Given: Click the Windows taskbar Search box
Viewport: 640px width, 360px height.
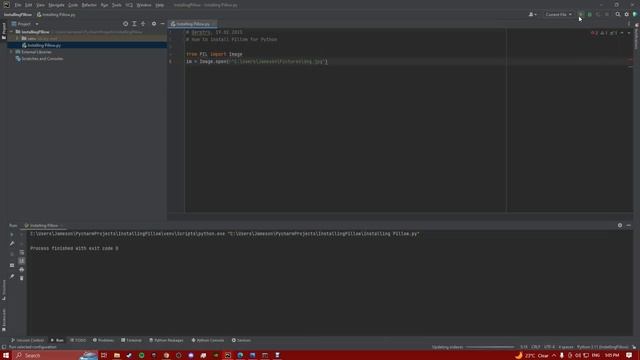Looking at the screenshot, I should click(x=55, y=356).
